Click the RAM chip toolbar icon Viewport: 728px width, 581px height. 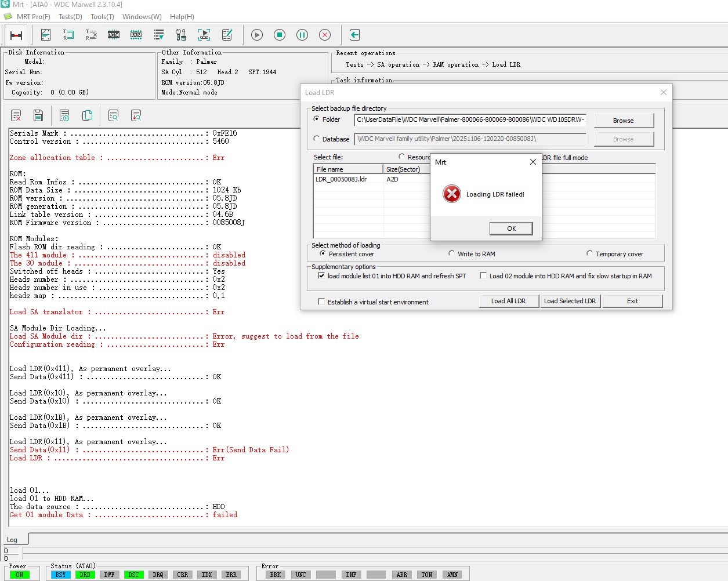136,35
